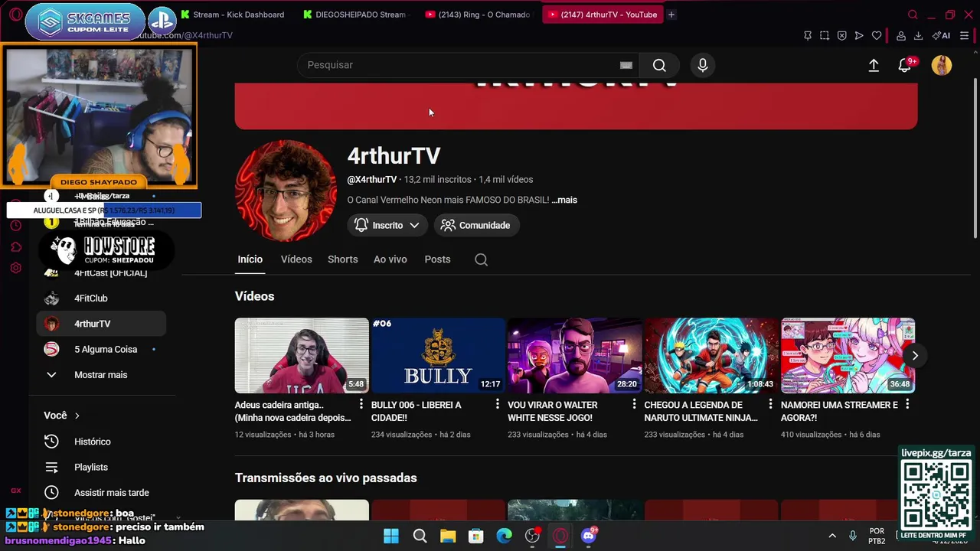Bookmark page with the heart icon

point(877,35)
